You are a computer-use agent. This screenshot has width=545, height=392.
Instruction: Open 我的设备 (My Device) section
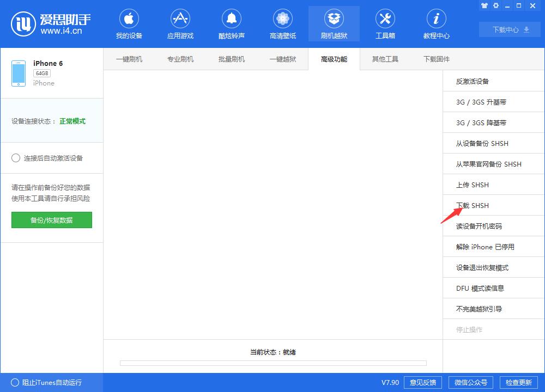(129, 25)
